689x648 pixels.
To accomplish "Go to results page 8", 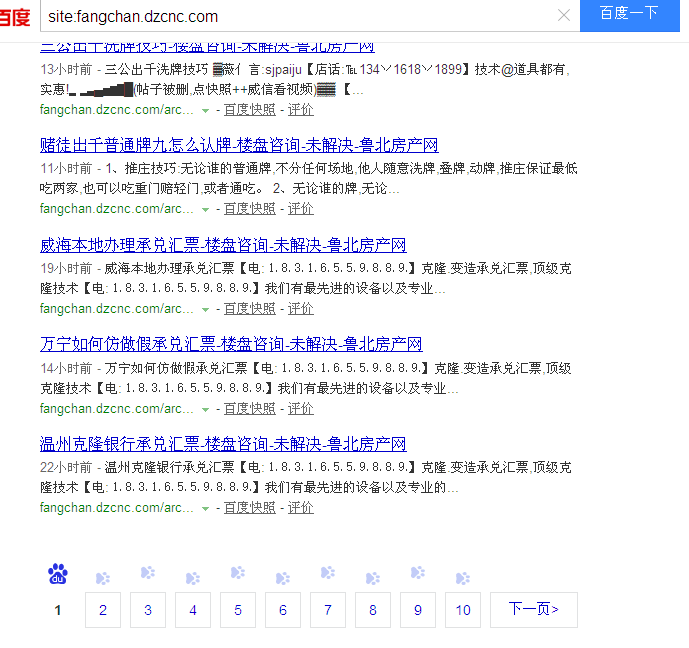I will pos(373,610).
